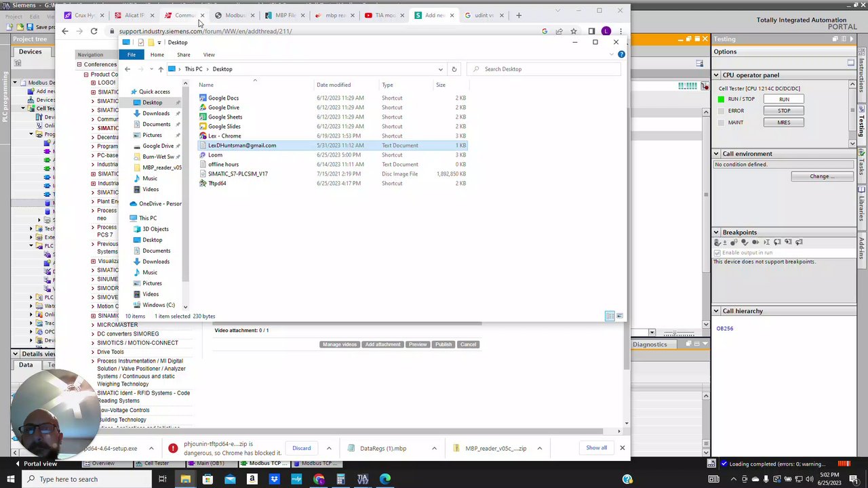Screen dimensions: 868x488
Task: Select the offline hours text document
Action: [x=223, y=165]
